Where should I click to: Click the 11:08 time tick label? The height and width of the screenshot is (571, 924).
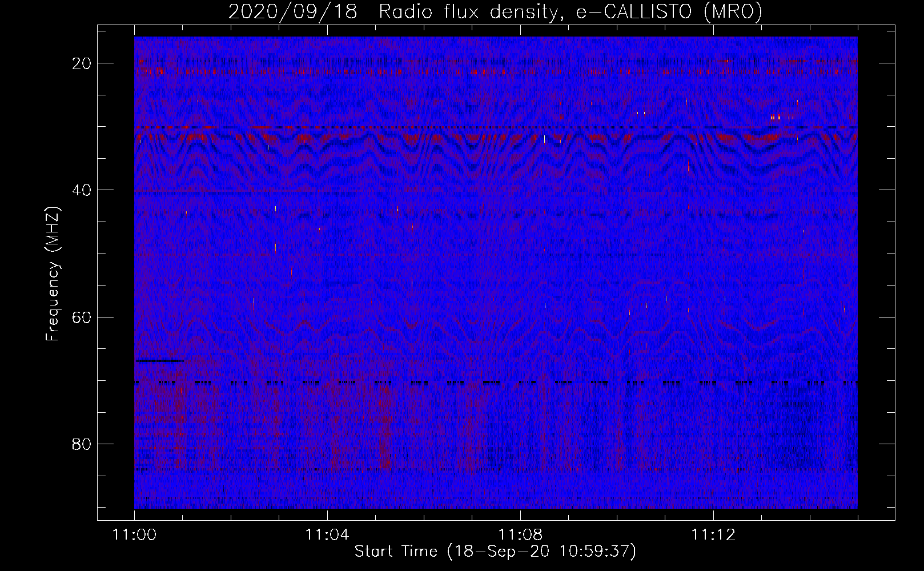(x=520, y=535)
